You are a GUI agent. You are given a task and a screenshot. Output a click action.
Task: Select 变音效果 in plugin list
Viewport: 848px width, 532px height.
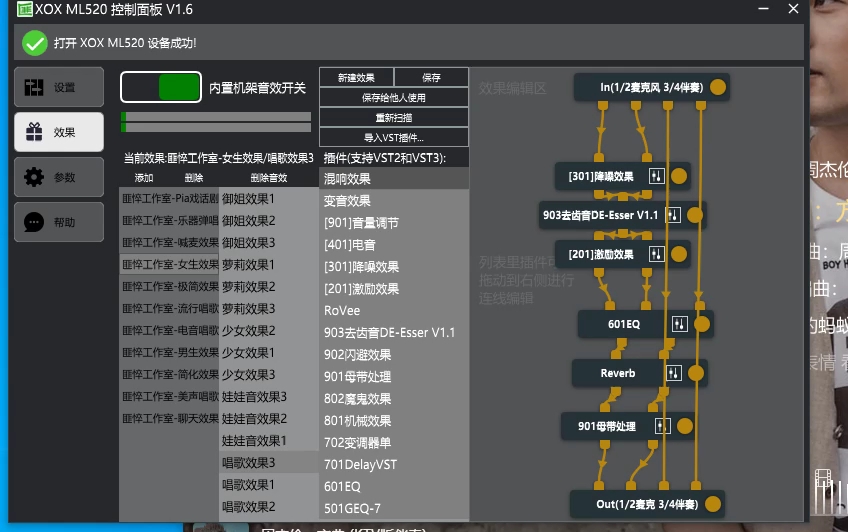point(394,201)
